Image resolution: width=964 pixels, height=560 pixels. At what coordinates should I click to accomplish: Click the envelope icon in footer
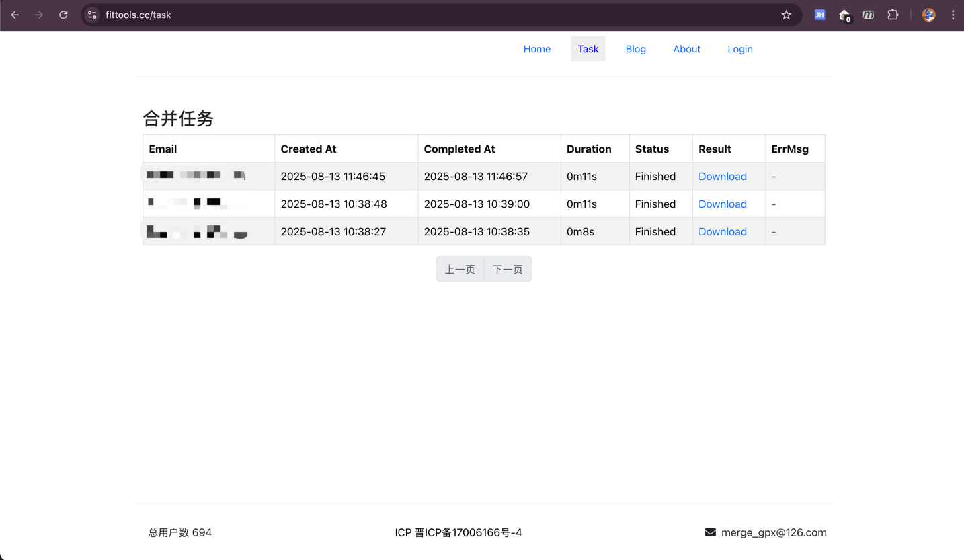point(710,532)
